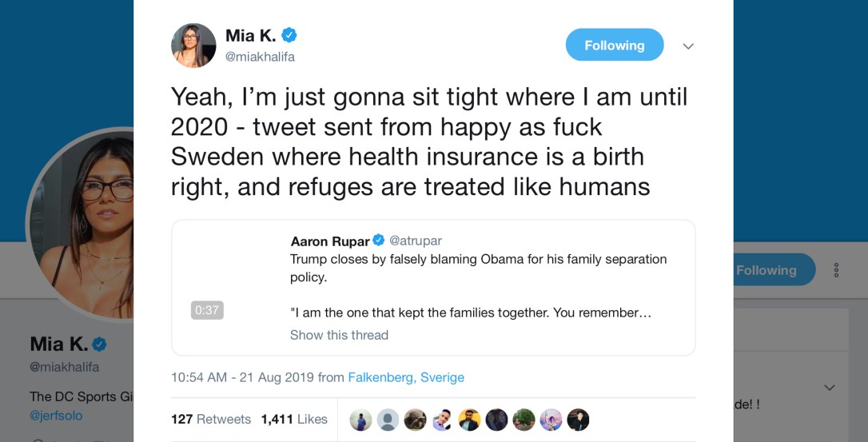The image size is (868, 442).
Task: Click the yellow-background liker avatar
Action: pos(469,420)
